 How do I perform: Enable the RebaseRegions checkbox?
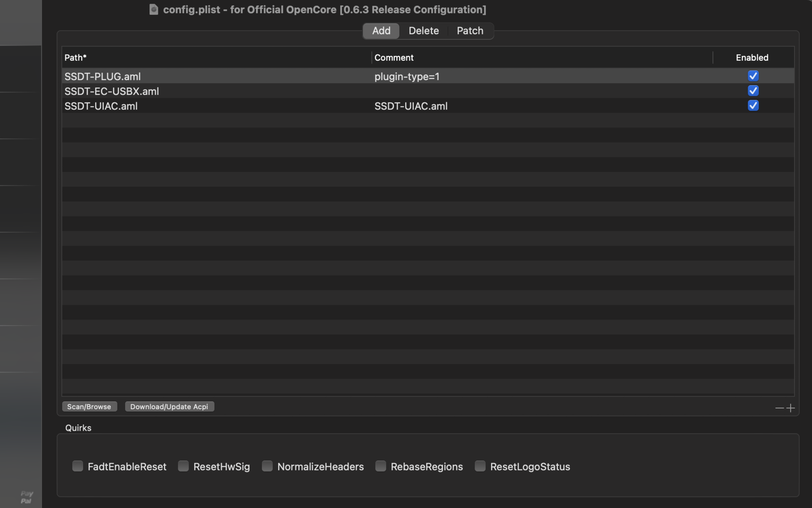[x=381, y=466]
